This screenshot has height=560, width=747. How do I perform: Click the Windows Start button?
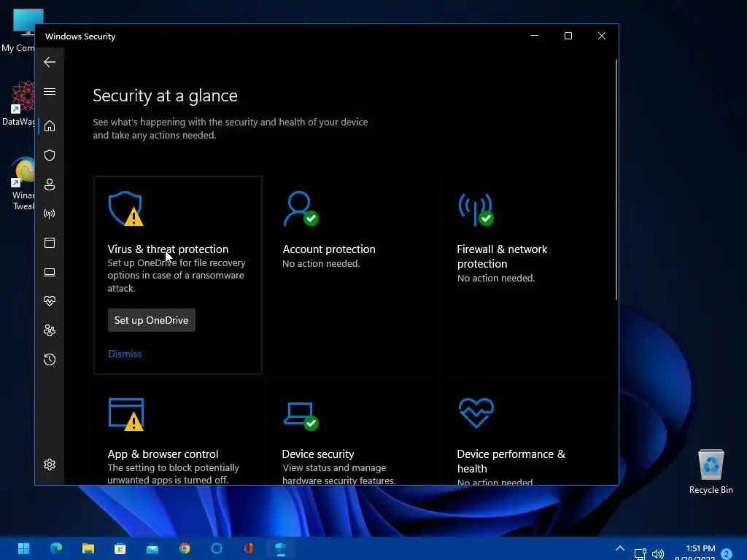[23, 548]
